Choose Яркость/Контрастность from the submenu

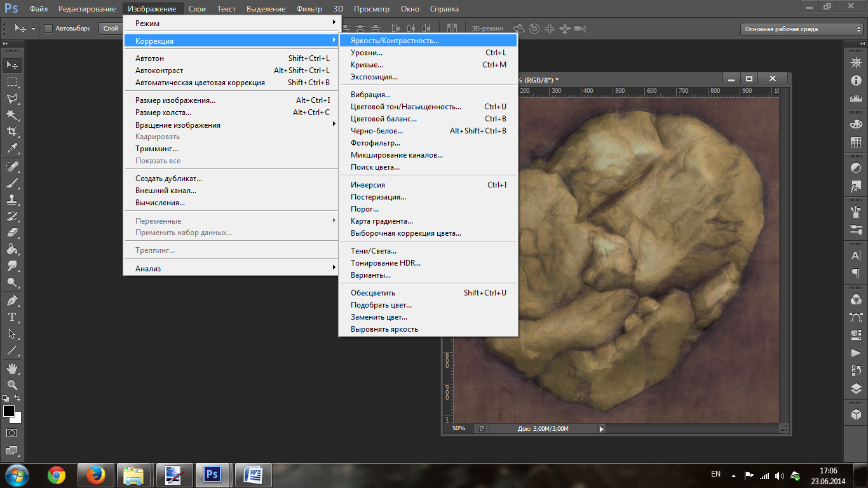[x=395, y=41]
